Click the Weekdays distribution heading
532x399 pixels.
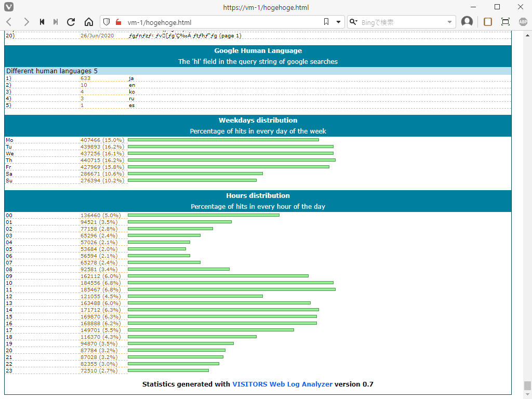click(258, 120)
